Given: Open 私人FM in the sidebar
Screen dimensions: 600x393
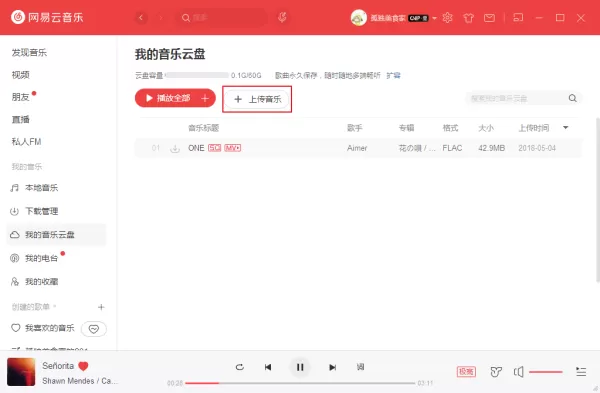Looking at the screenshot, I should (26, 142).
